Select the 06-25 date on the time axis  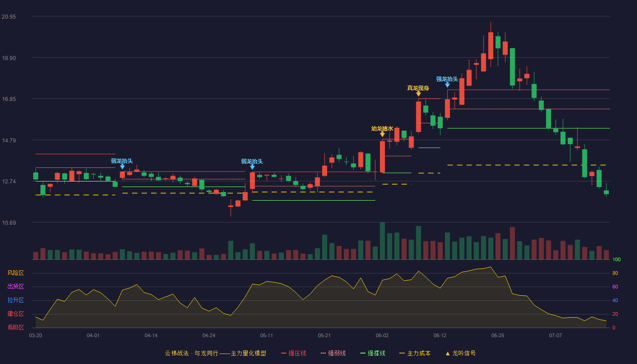(498, 335)
